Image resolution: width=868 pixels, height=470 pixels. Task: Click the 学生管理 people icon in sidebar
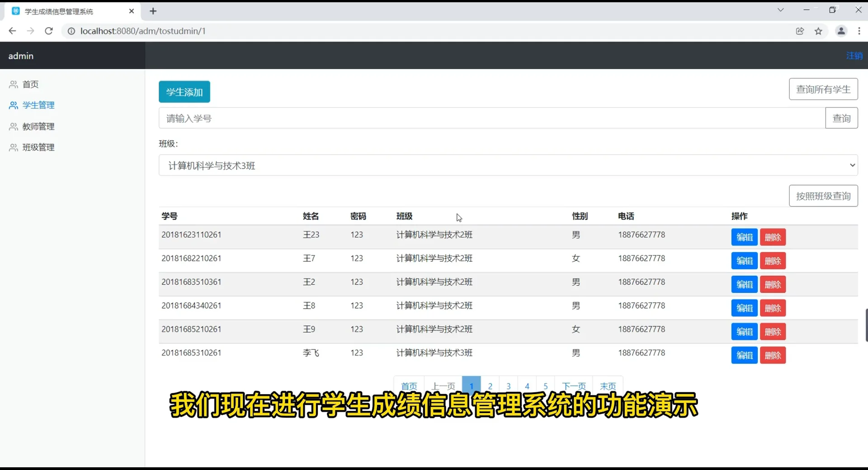(x=13, y=105)
